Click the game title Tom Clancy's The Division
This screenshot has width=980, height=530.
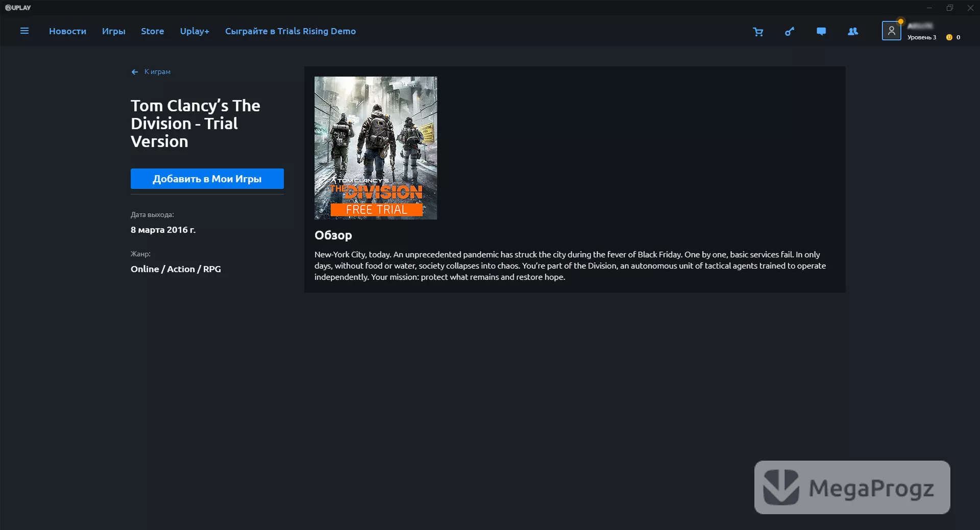coord(195,123)
